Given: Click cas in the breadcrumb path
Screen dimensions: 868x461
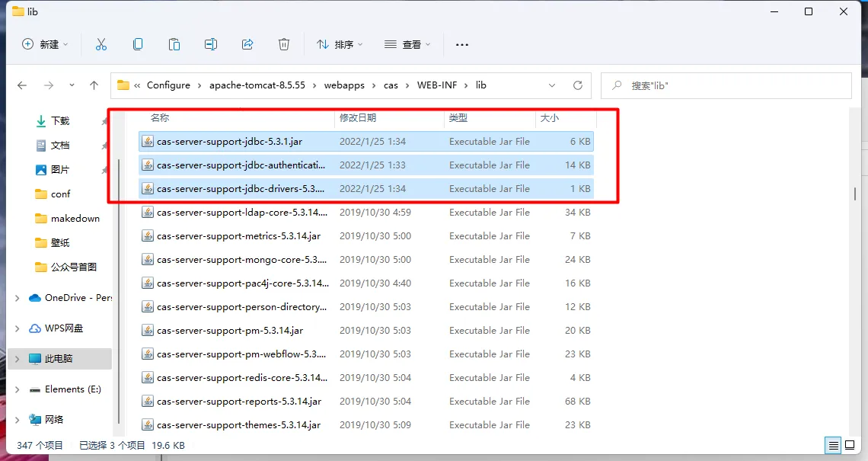Looking at the screenshot, I should point(391,85).
